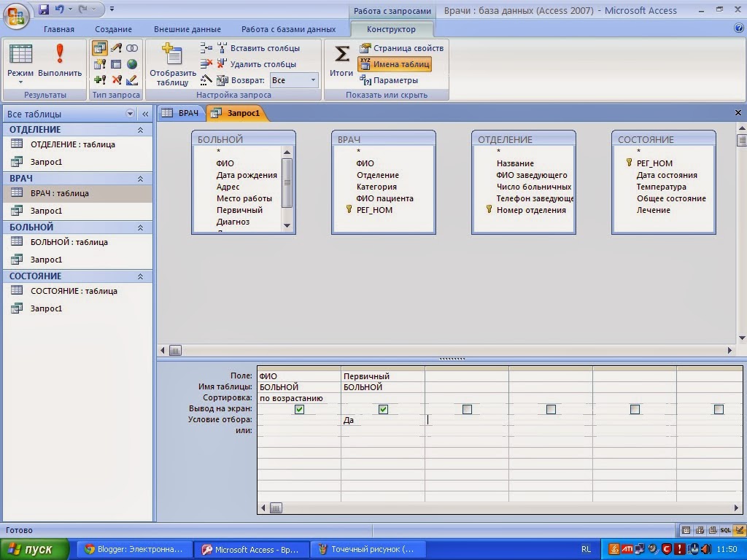The height and width of the screenshot is (560, 747).
Task: Open the Создание ribbon tab
Action: (113, 29)
